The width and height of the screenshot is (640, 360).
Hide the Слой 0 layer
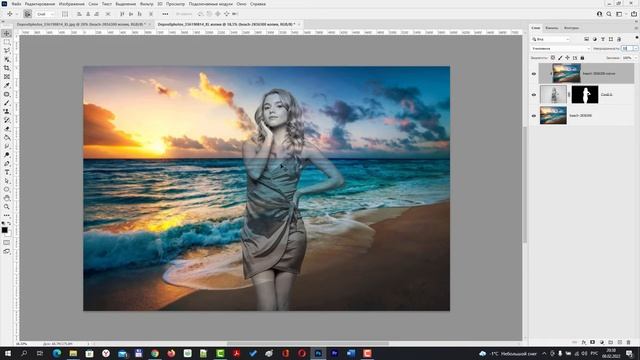click(x=534, y=95)
